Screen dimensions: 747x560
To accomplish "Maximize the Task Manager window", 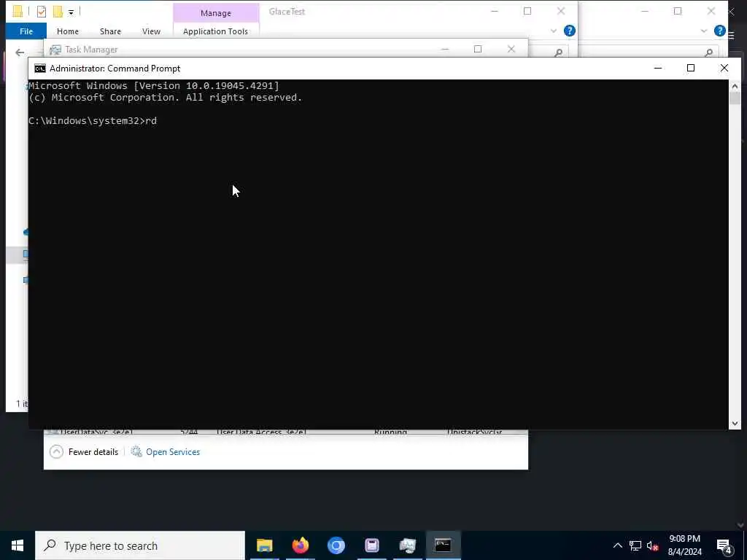I will click(x=478, y=49).
